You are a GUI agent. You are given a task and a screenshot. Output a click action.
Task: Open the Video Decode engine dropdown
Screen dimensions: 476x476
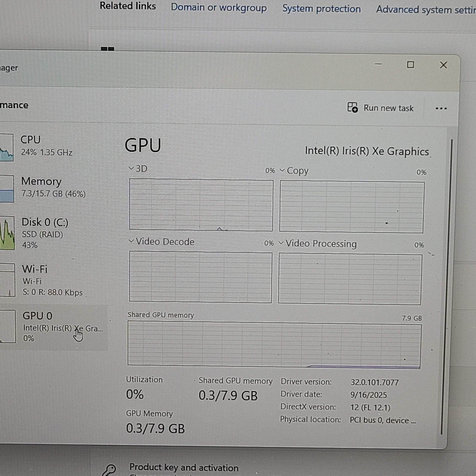click(x=161, y=241)
